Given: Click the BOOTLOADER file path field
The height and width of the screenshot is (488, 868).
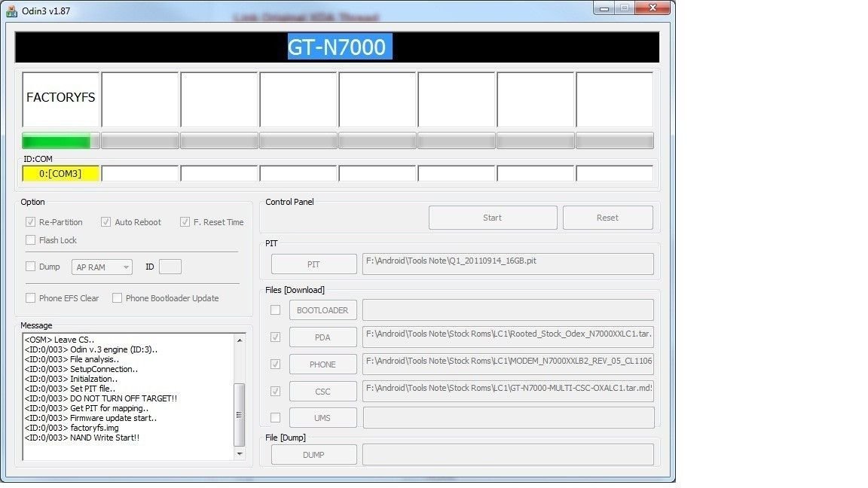Looking at the screenshot, I should point(508,310).
